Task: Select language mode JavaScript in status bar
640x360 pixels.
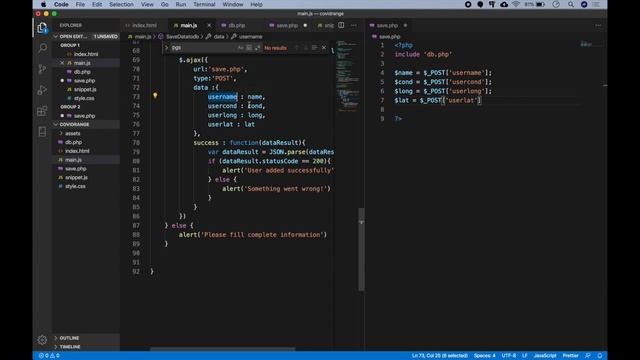Action: click(x=545, y=356)
